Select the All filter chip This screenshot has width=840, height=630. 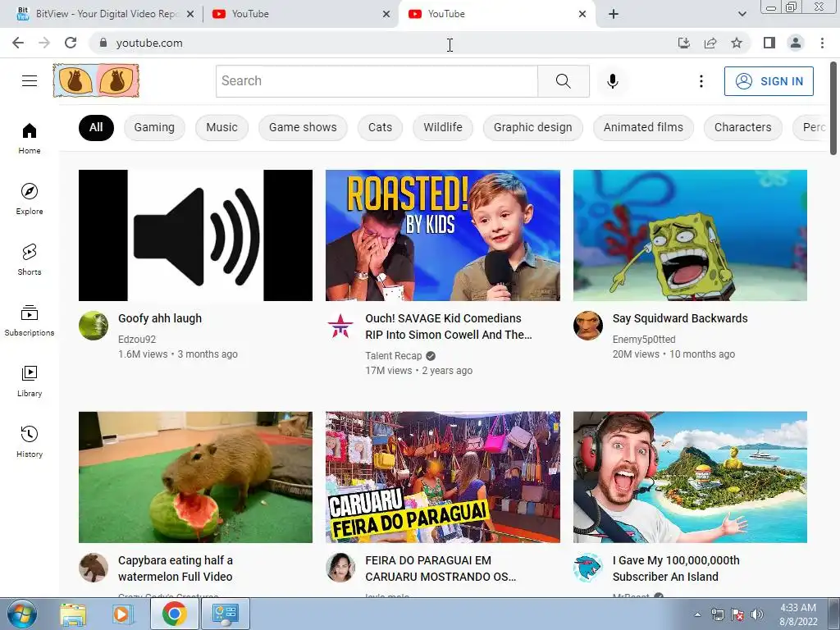click(96, 127)
